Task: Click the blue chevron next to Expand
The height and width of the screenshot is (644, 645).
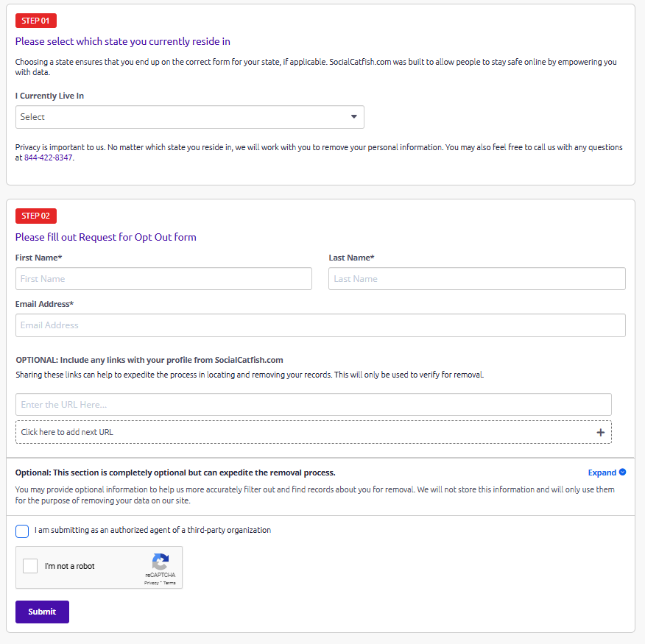Action: pyautogui.click(x=623, y=472)
